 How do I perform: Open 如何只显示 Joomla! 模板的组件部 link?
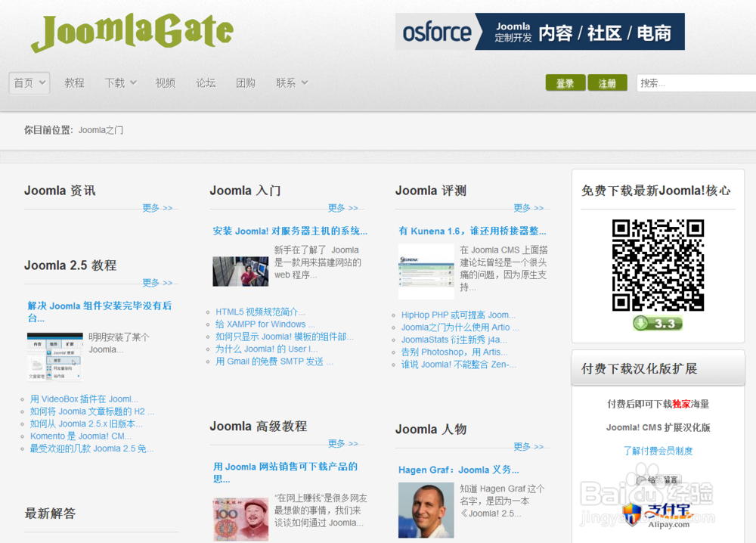[x=284, y=337]
